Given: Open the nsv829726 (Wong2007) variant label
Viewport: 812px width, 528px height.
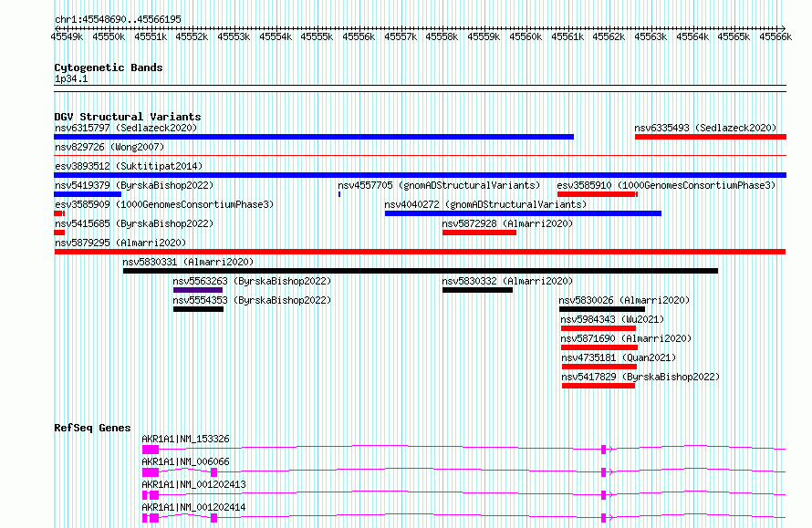Looking at the screenshot, I should click(x=109, y=147).
